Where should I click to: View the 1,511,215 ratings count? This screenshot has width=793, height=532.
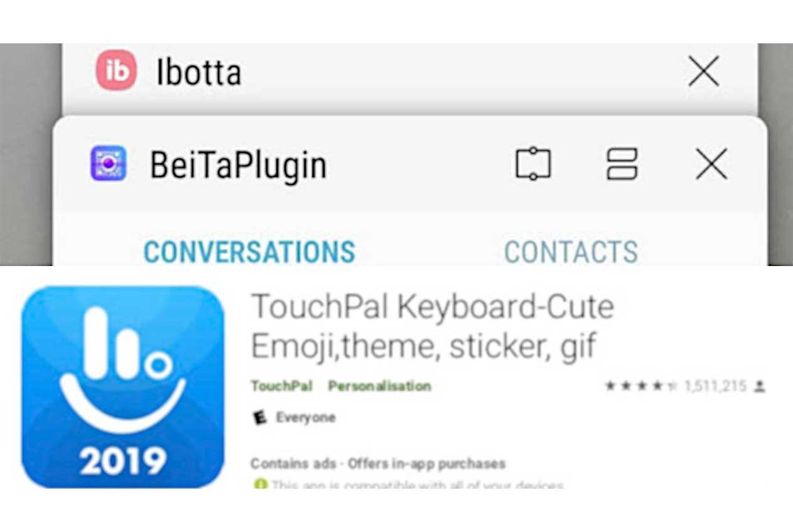[715, 386]
